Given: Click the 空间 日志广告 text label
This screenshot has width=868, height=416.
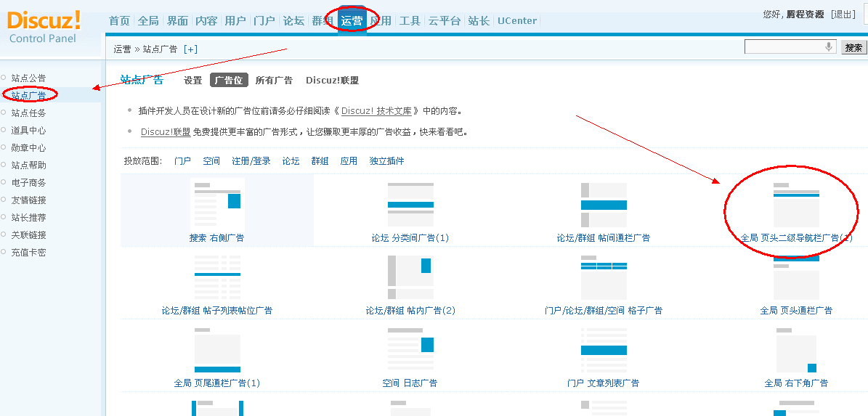Looking at the screenshot, I should (410, 383).
